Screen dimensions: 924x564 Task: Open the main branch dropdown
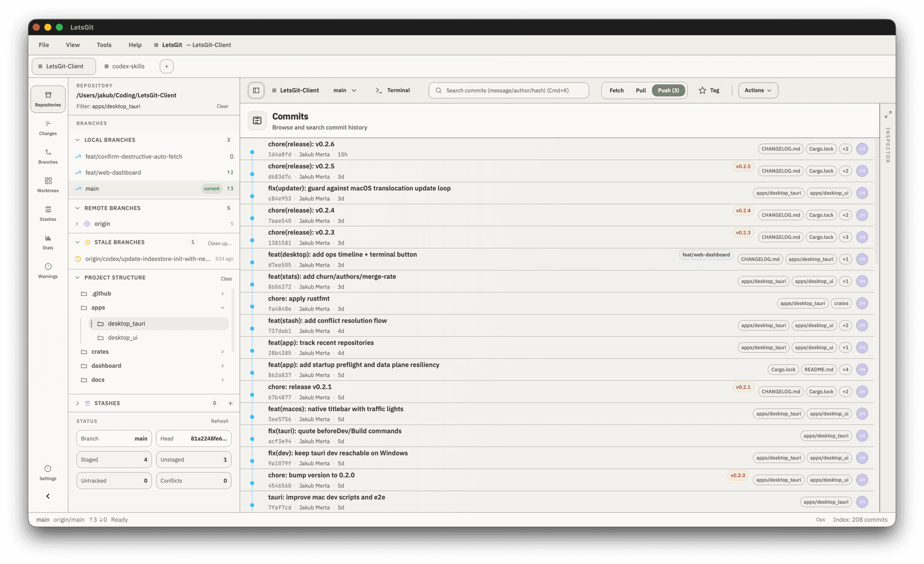coord(345,90)
